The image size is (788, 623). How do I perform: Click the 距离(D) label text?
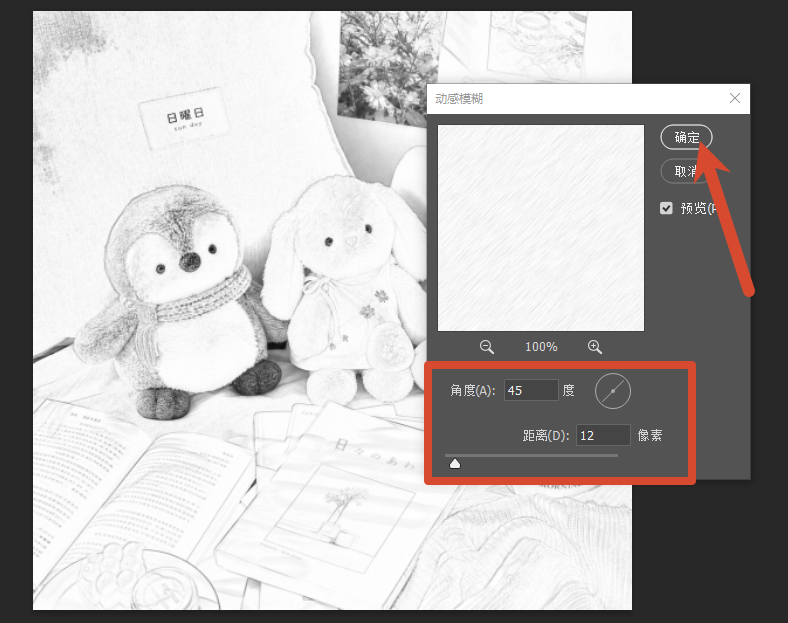click(546, 435)
